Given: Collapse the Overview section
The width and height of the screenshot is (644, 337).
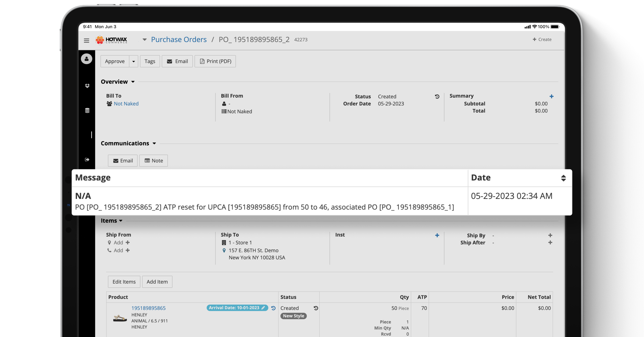Looking at the screenshot, I should click(x=133, y=82).
